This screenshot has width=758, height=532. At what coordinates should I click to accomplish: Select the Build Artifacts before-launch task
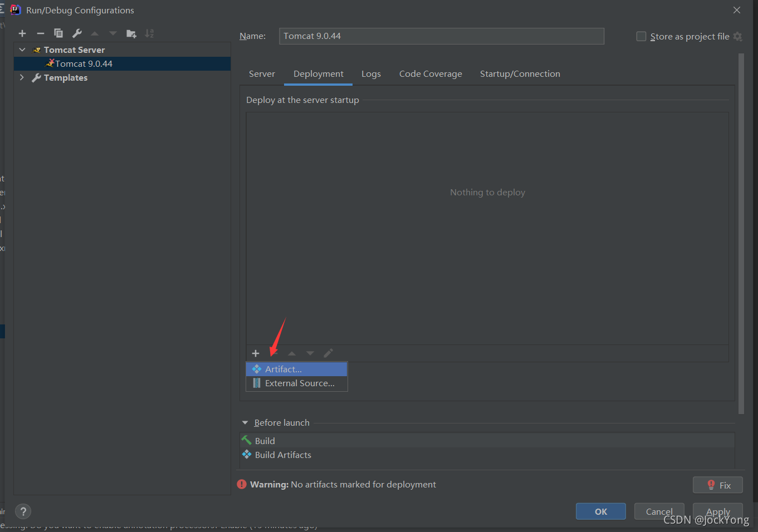[x=487, y=455]
